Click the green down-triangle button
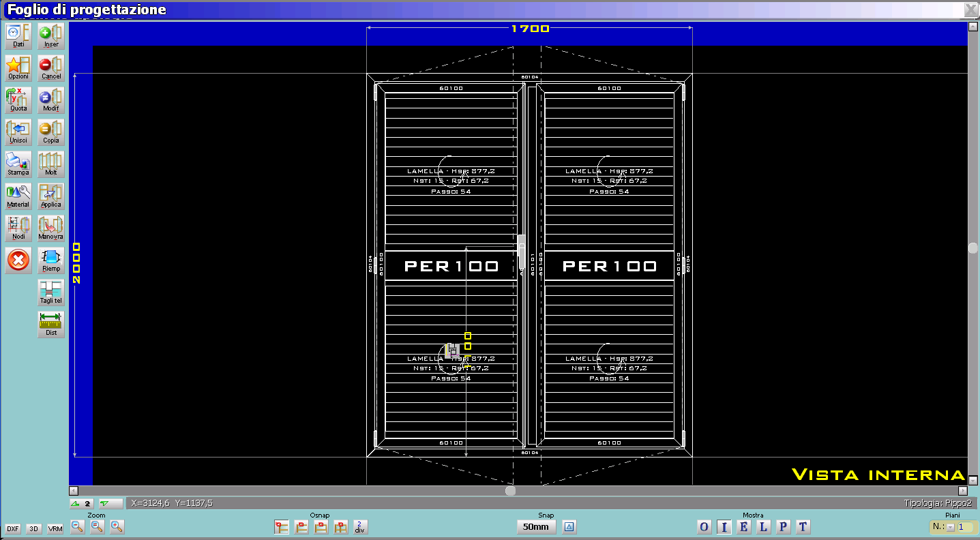This screenshot has height=540, width=980. point(110,504)
